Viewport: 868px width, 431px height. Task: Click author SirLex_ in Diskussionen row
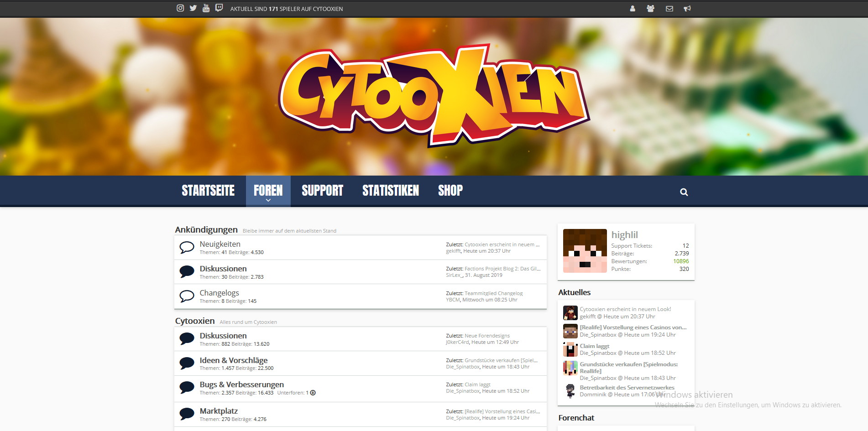[455, 275]
